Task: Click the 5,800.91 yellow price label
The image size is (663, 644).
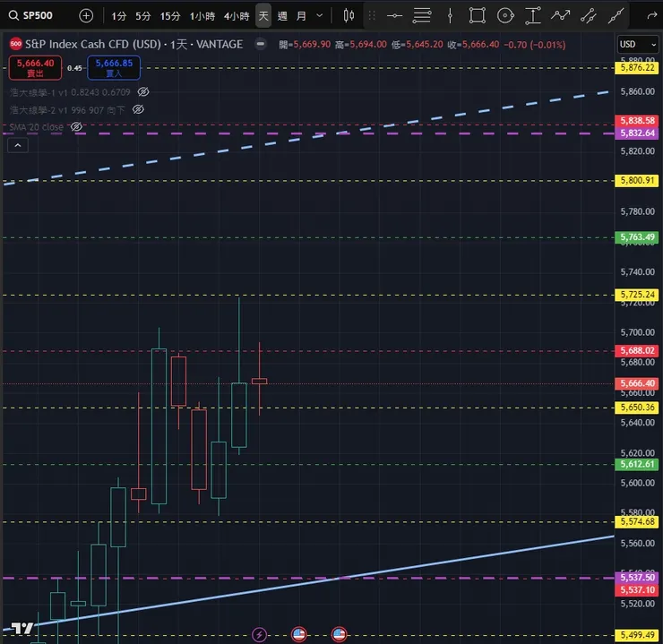Action: point(637,180)
